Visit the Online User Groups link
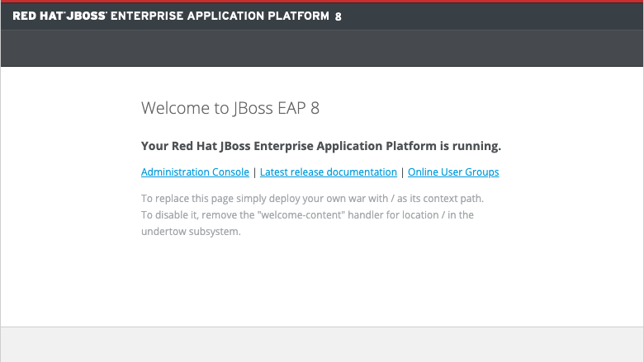 (x=453, y=172)
